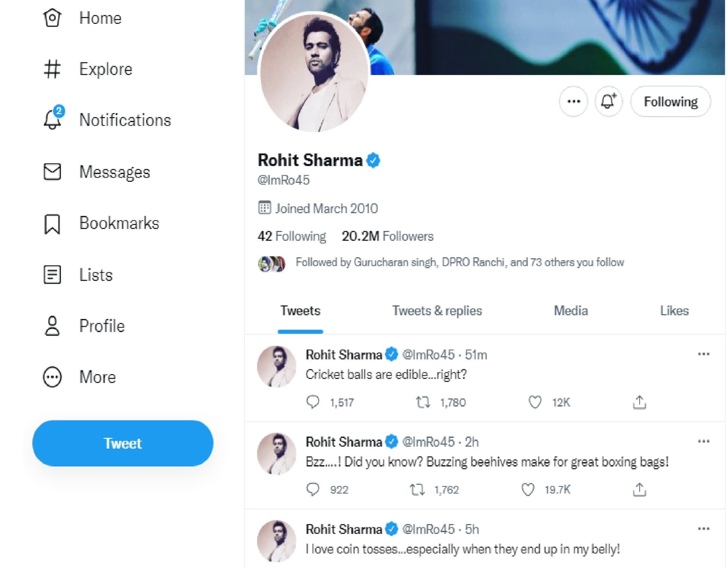728x568 pixels.
Task: Open Rohit Sharma's large profile picture
Action: pos(314,72)
